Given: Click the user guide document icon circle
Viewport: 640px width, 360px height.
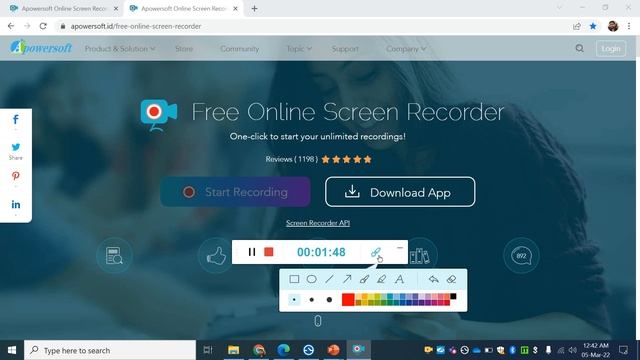Looking at the screenshot, I should coord(114,256).
